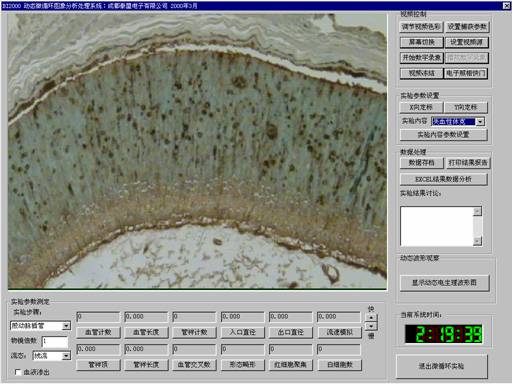Expand the 实验步骤 dropdown
Image resolution: width=512 pixels, height=384 pixels.
(66, 325)
